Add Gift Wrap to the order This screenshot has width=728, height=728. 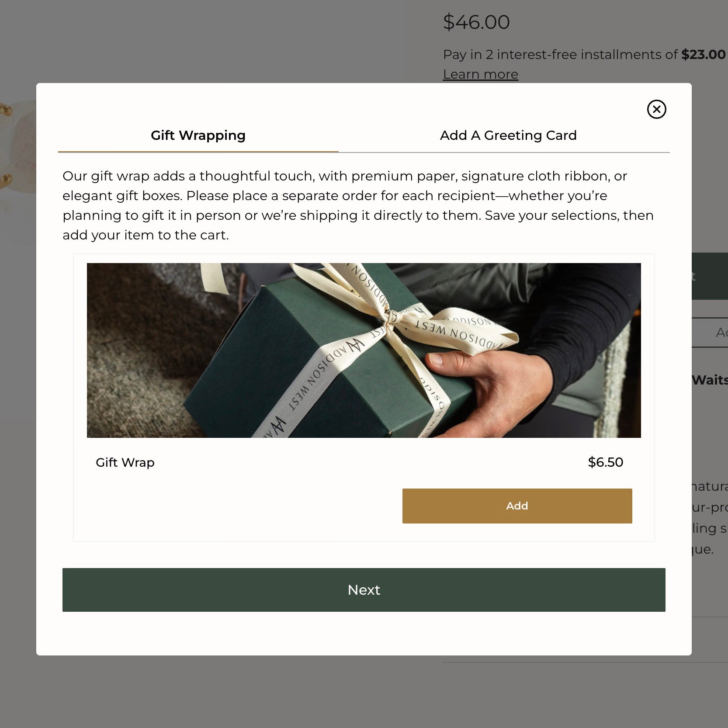pyautogui.click(x=517, y=506)
